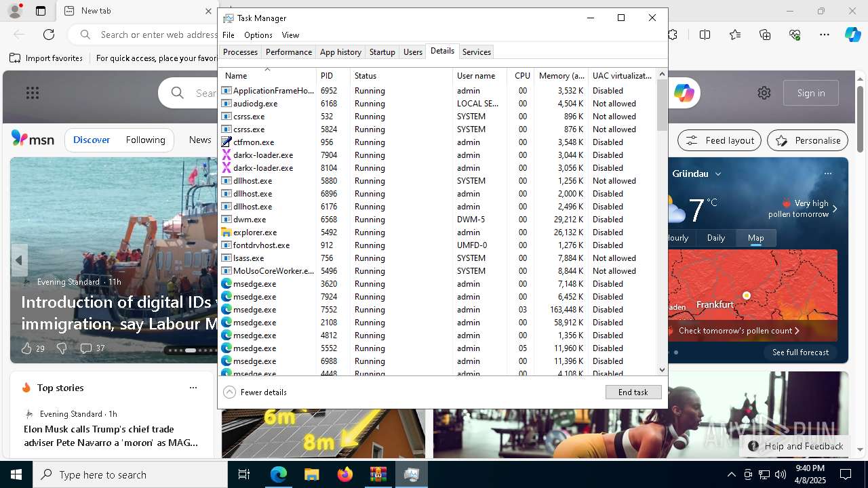Click the msedge.exe icon with PID 7552
Image resolution: width=868 pixels, height=488 pixels.
click(226, 310)
